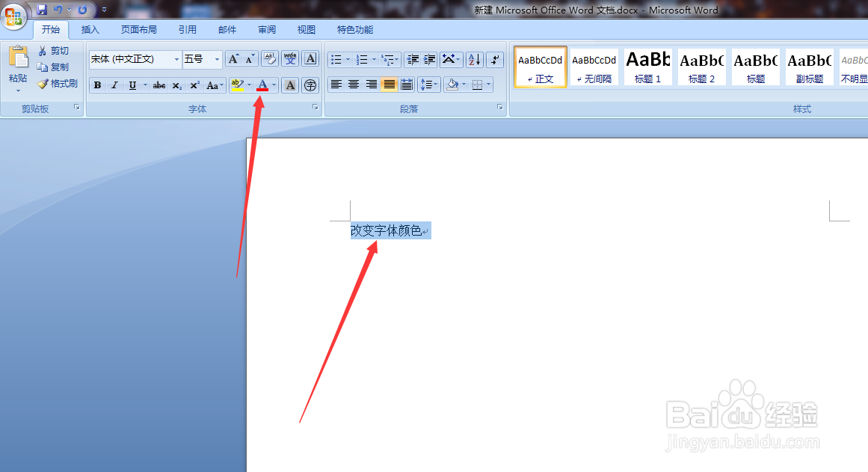Redo the last action
This screenshot has height=472, width=868.
tap(82, 10)
